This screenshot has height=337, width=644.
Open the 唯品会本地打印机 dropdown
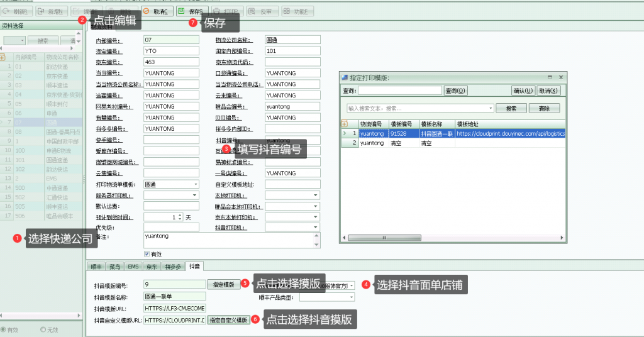point(316,206)
